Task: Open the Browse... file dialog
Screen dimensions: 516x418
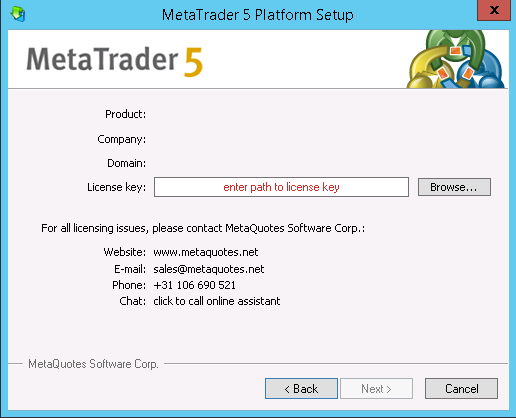Action: [x=454, y=187]
